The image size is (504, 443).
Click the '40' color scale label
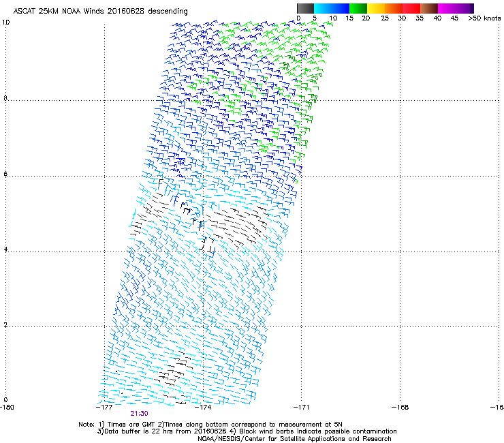(437, 18)
